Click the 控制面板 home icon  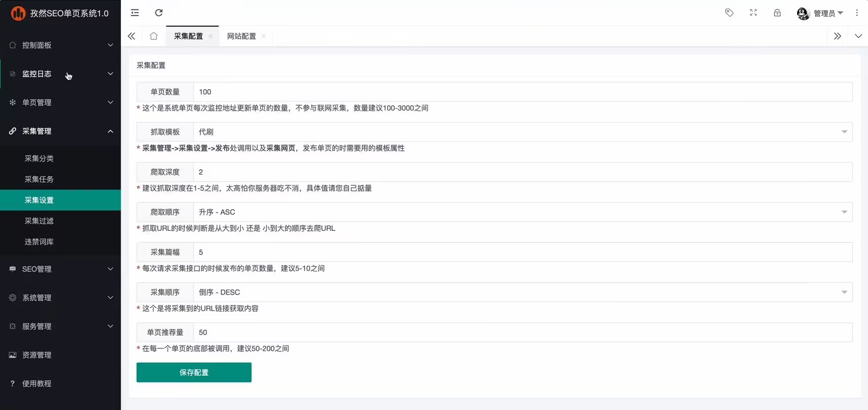pyautogui.click(x=13, y=45)
